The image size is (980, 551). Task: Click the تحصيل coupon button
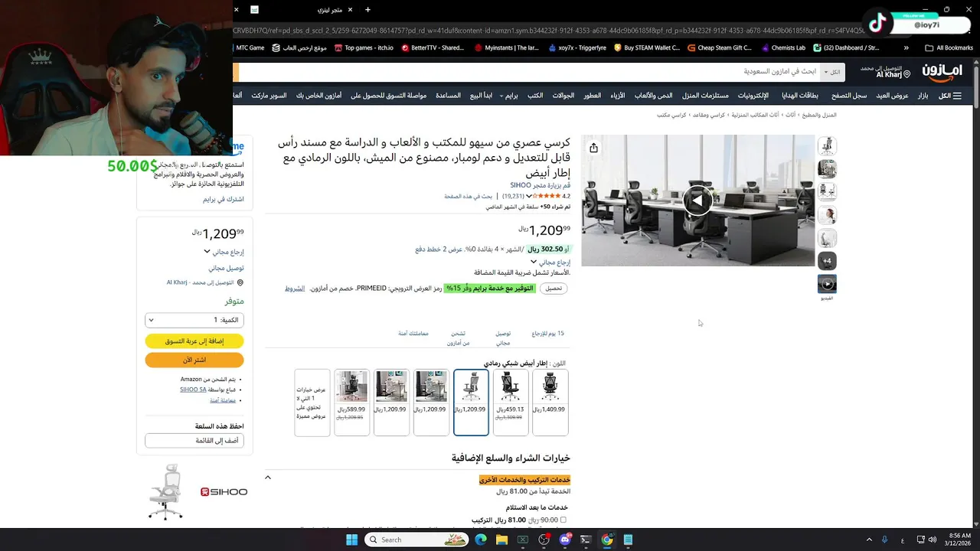[x=554, y=289]
